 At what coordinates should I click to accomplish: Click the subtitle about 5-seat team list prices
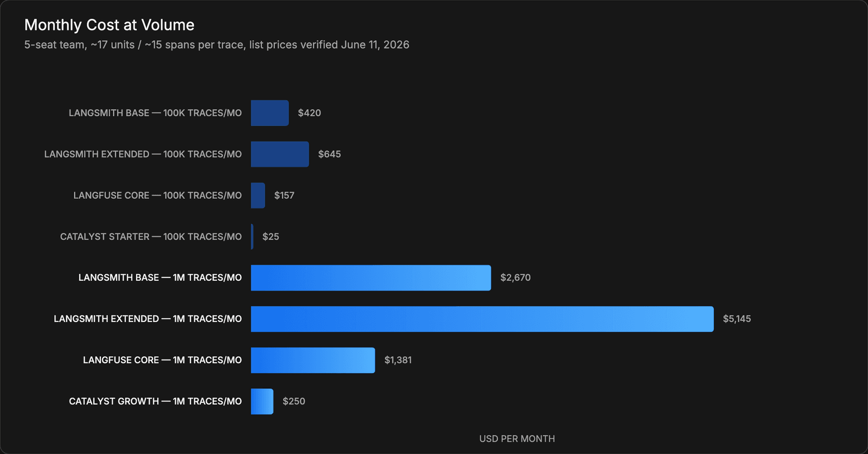click(216, 45)
